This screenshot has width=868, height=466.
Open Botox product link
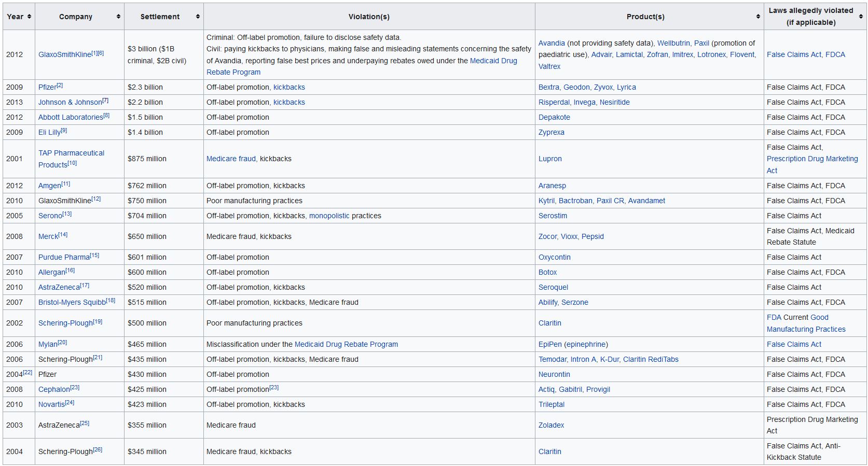(547, 272)
